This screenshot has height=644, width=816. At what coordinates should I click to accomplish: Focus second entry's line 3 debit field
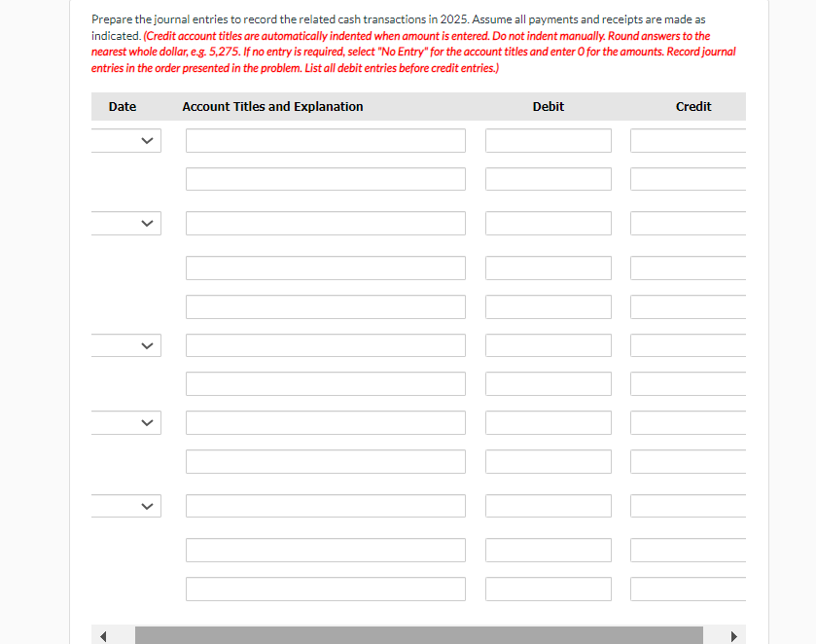(x=549, y=307)
